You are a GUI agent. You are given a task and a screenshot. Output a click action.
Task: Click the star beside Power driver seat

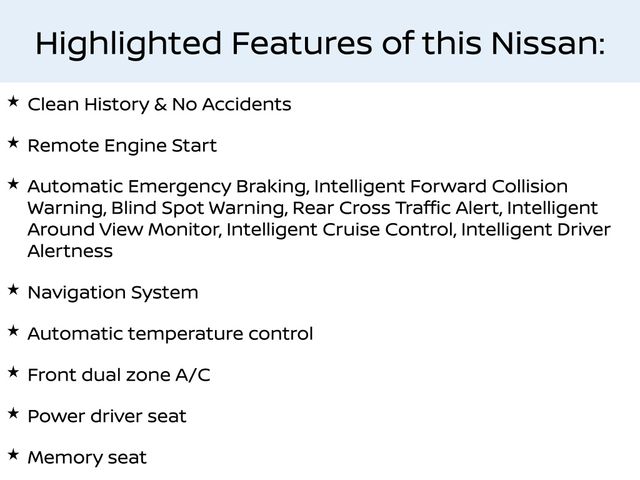click(13, 413)
